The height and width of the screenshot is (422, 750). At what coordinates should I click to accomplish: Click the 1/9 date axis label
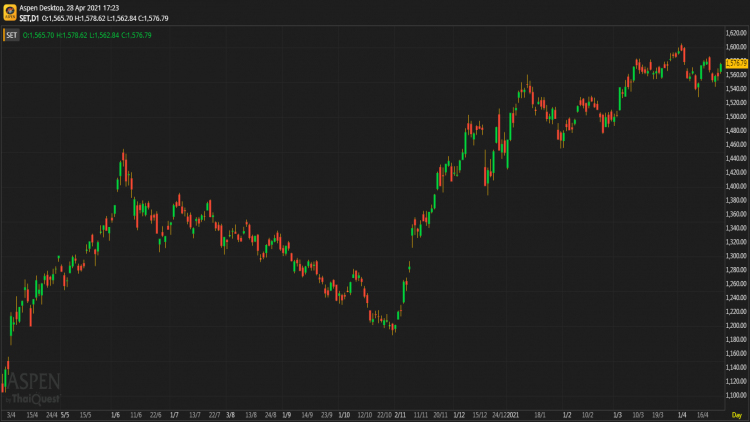(287, 415)
